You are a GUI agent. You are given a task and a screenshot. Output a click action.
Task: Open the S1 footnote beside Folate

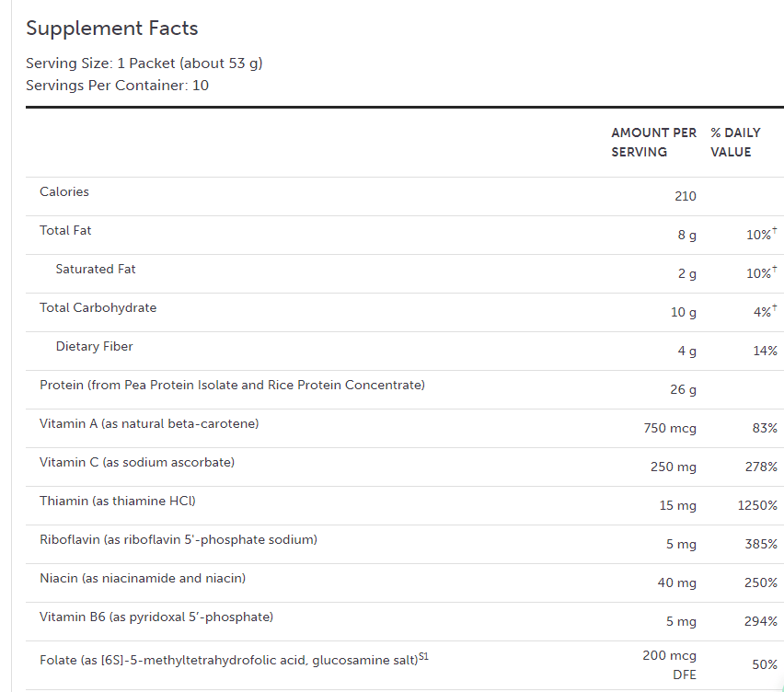[423, 656]
